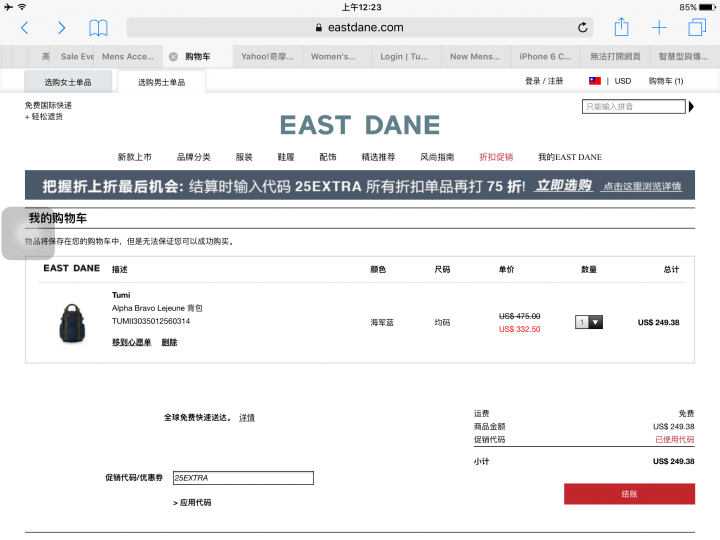Reload the page with refresh icon
Viewport: 720px width, 540px height.
point(582,28)
